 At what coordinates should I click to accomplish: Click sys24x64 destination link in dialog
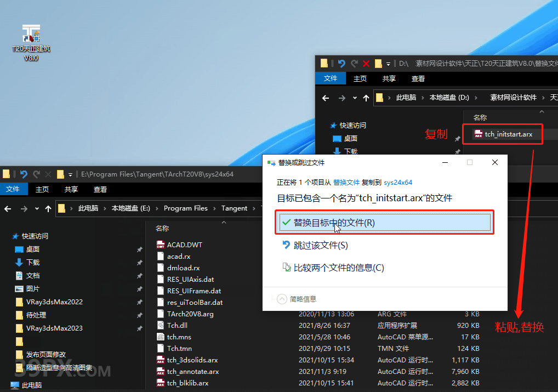(x=398, y=182)
